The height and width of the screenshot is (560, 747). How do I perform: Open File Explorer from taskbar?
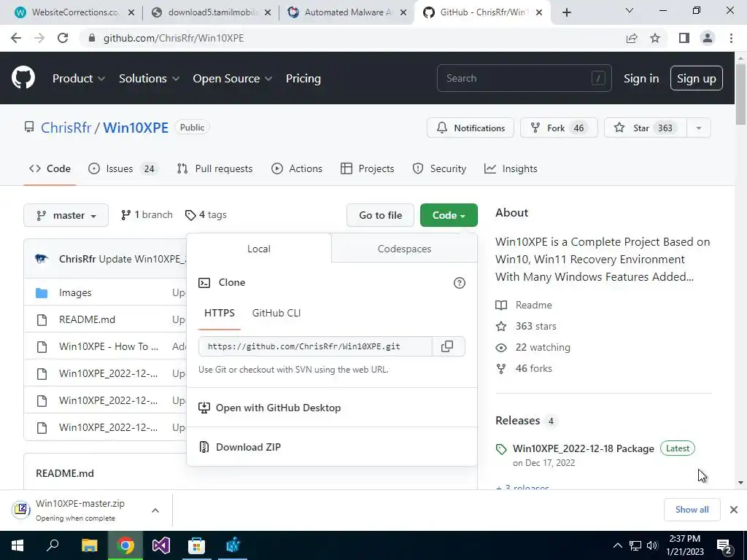89,545
